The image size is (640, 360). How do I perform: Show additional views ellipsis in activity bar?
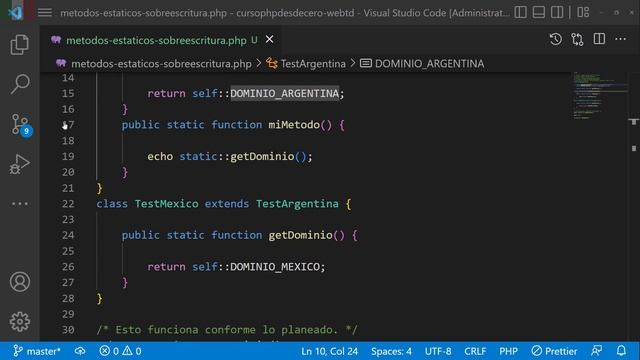20,203
